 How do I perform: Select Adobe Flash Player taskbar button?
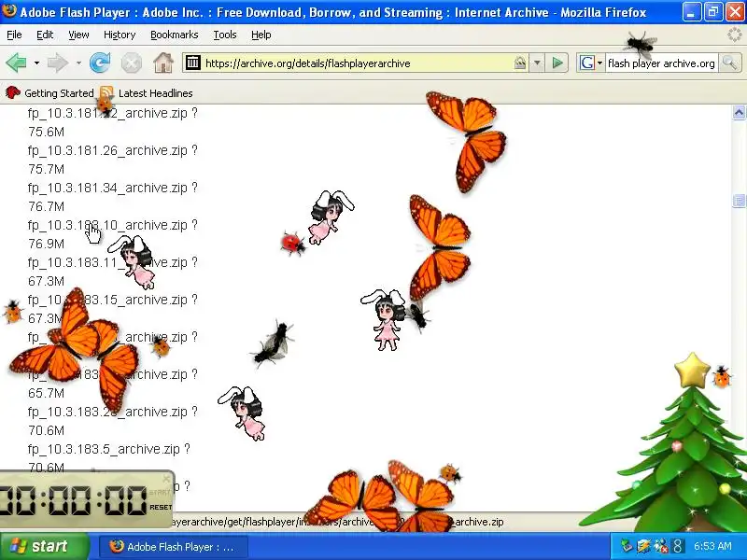point(174,547)
